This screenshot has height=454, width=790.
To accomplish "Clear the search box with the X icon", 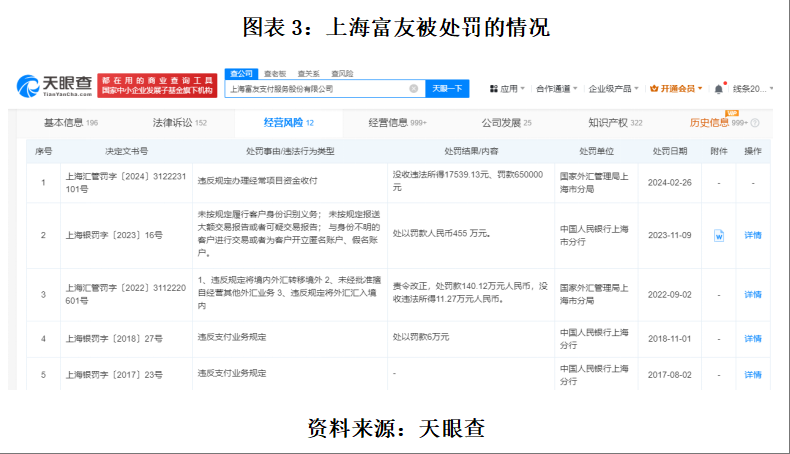I will (x=413, y=89).
